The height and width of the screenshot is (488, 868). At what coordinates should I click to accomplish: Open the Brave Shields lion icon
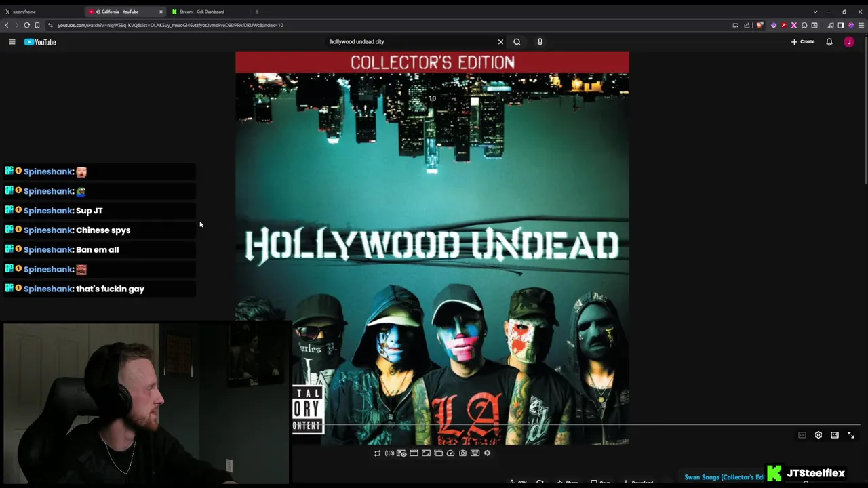(x=760, y=25)
